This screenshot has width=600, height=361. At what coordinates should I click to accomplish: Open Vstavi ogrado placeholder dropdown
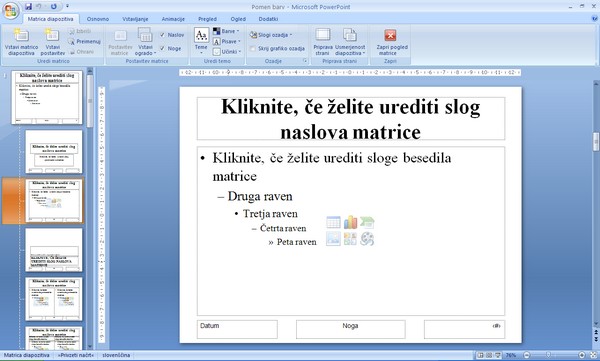pyautogui.click(x=145, y=42)
